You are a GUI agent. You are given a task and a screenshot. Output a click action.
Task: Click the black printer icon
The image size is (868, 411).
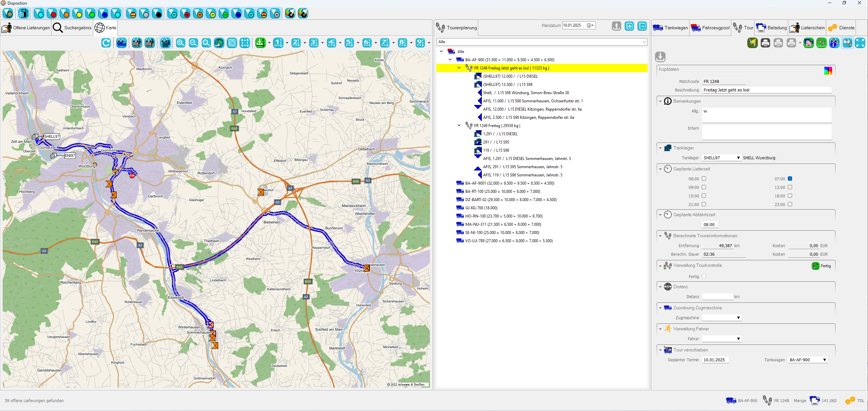click(765, 43)
